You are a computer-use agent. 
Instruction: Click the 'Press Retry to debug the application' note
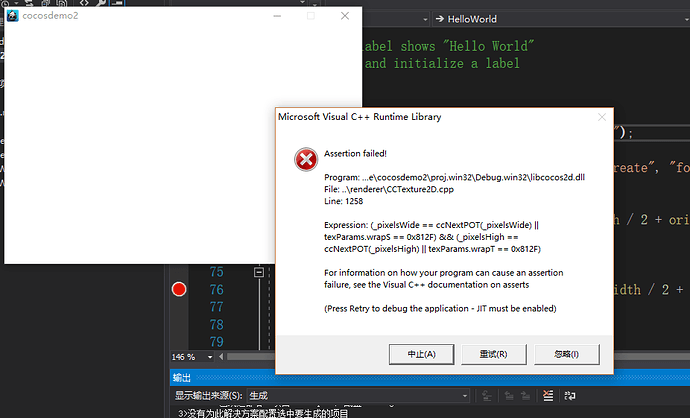click(440, 308)
